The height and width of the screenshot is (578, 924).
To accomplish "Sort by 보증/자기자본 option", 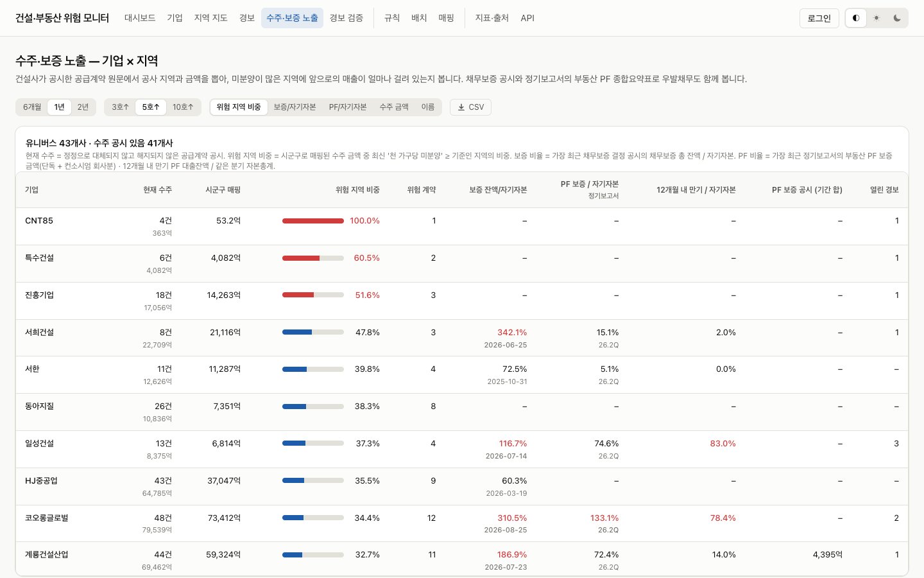I will 295,107.
